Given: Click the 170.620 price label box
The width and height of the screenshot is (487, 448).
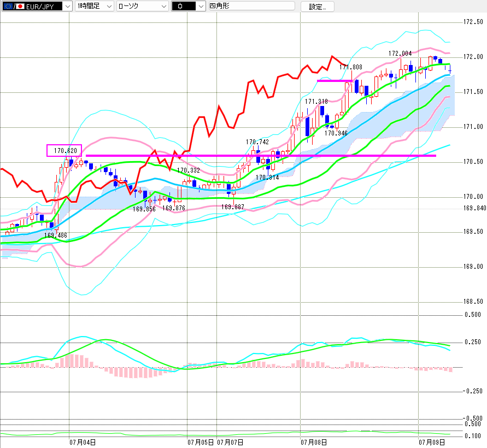Looking at the screenshot, I should [64, 151].
